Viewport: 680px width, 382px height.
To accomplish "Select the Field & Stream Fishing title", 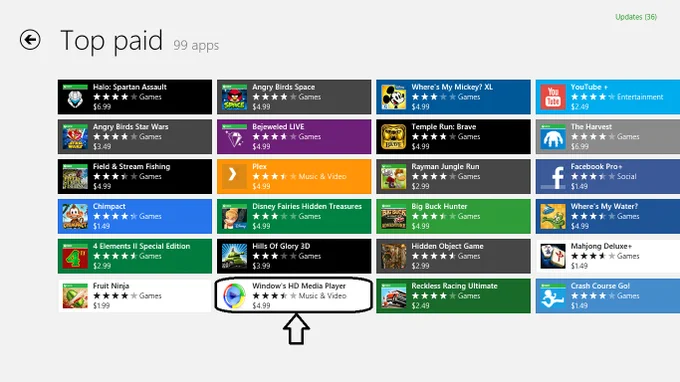I will (131, 167).
